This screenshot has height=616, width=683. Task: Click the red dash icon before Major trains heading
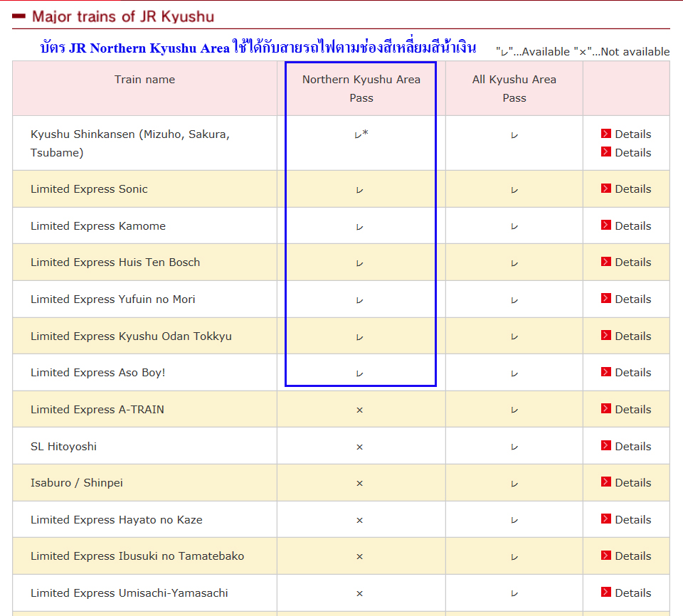pos(19,16)
